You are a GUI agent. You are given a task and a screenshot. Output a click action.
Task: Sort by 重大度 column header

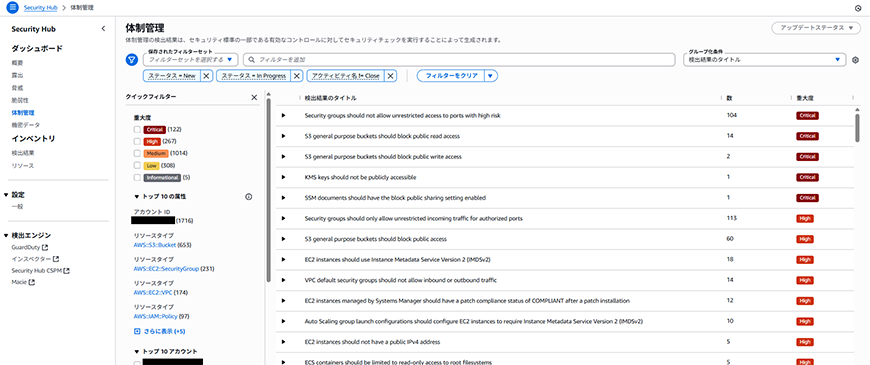[805, 98]
